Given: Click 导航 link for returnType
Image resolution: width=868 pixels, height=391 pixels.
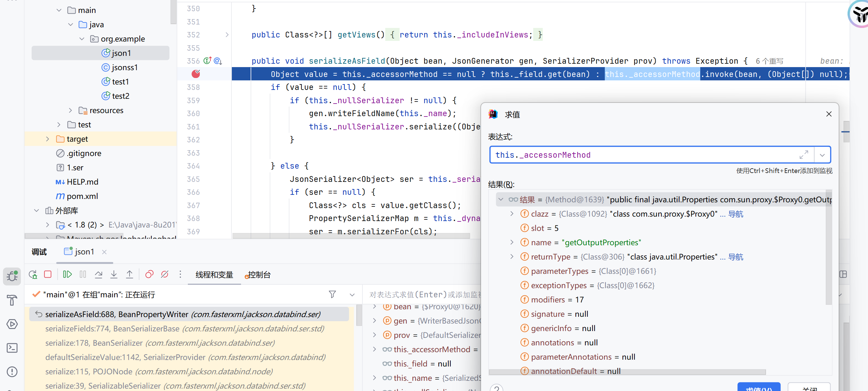Looking at the screenshot, I should coord(736,257).
